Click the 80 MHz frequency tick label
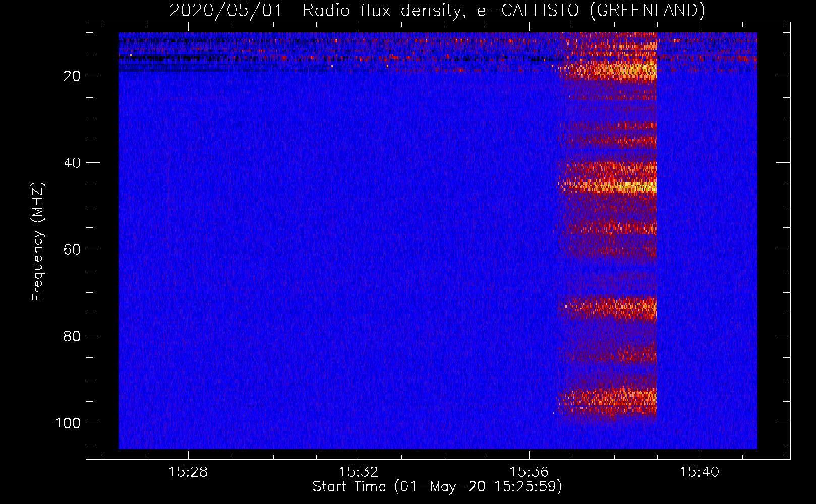The height and width of the screenshot is (504, 816). [x=72, y=336]
